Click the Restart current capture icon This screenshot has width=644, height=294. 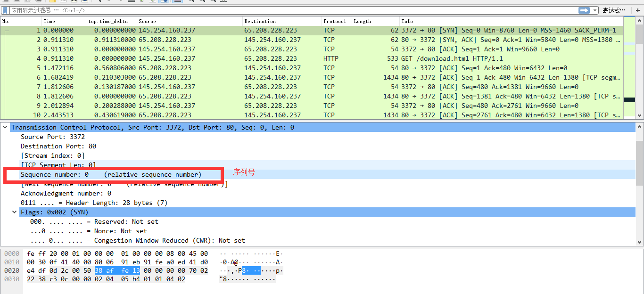27,1
